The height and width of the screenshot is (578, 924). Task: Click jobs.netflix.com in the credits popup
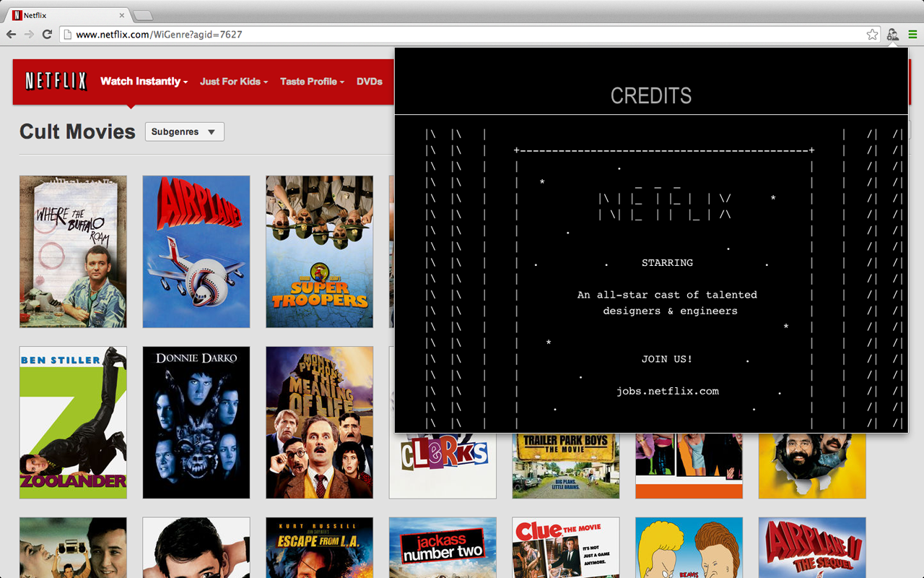click(x=668, y=392)
